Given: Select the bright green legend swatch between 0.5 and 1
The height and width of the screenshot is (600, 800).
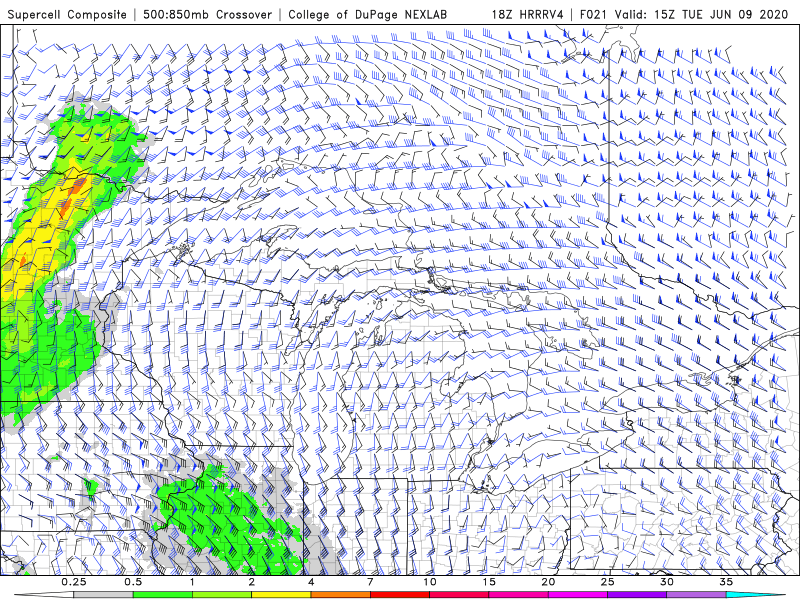Looking at the screenshot, I should click(163, 595).
